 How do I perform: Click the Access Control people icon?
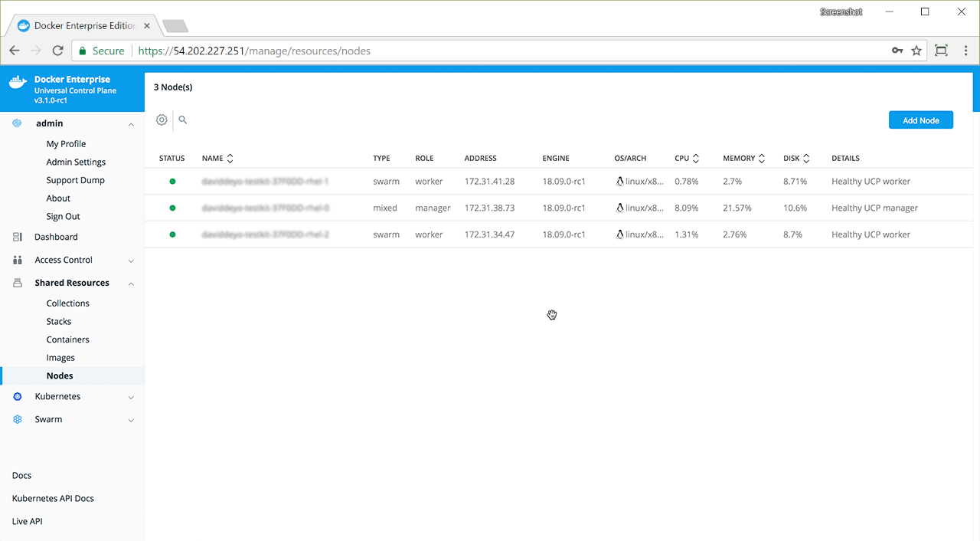[18, 260]
